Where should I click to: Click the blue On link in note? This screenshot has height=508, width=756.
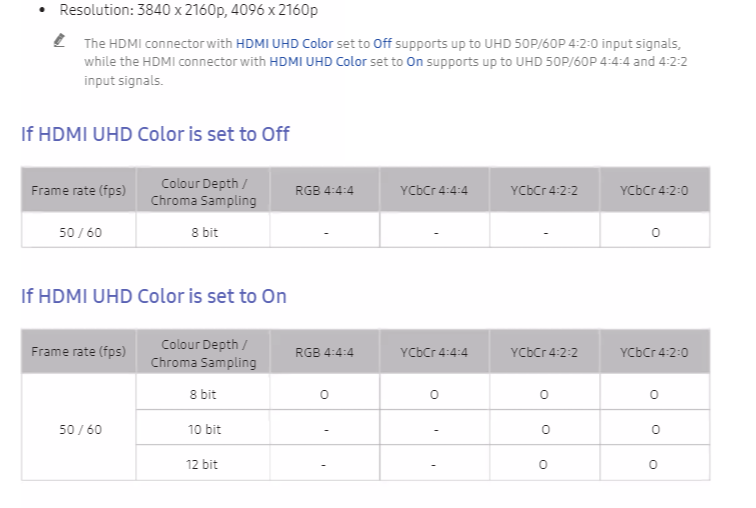415,62
